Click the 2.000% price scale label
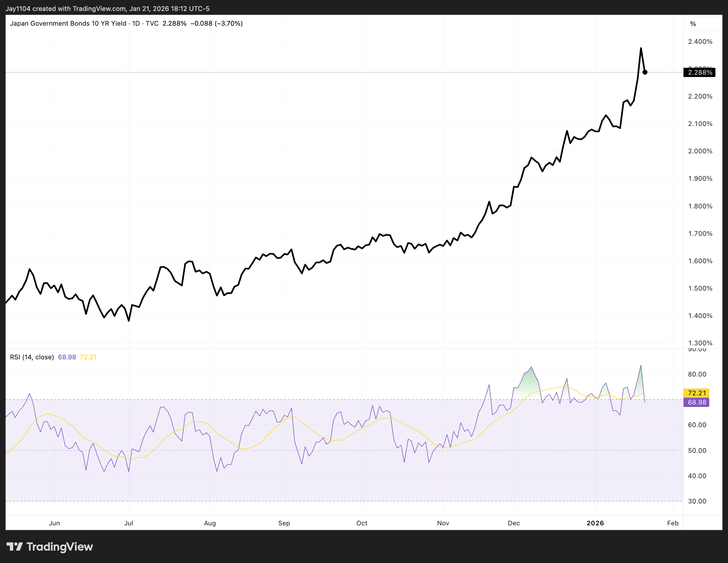Viewport: 728px width, 563px height. click(700, 151)
